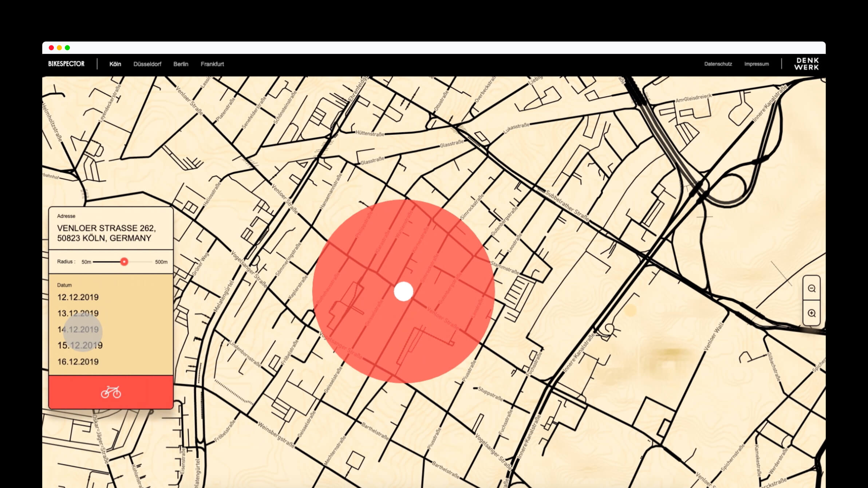Open the Impressum link
The image size is (868, 488).
click(x=756, y=64)
